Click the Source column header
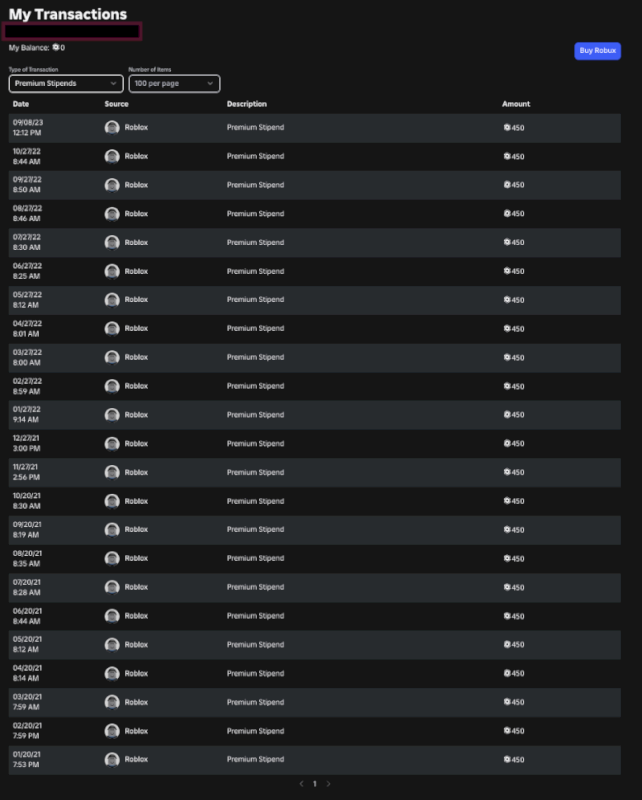642x800 pixels. [116, 104]
